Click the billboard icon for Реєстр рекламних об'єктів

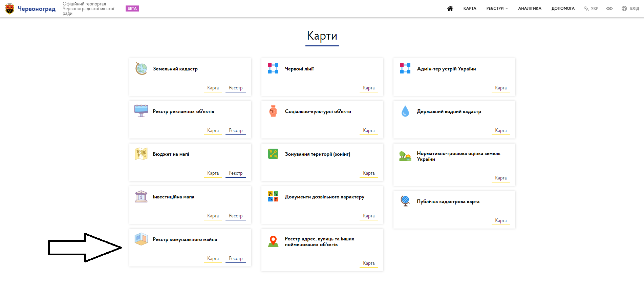pyautogui.click(x=141, y=111)
